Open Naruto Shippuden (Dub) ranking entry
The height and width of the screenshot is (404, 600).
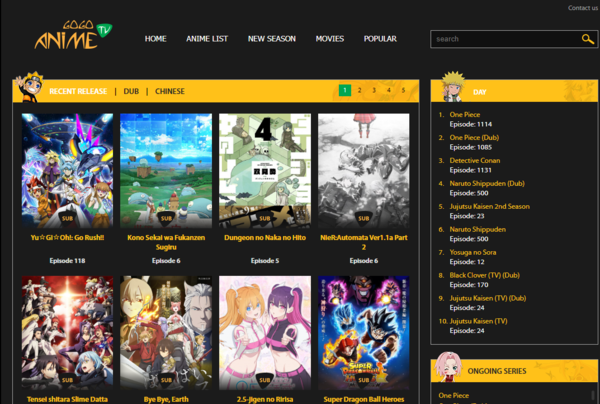(x=487, y=183)
